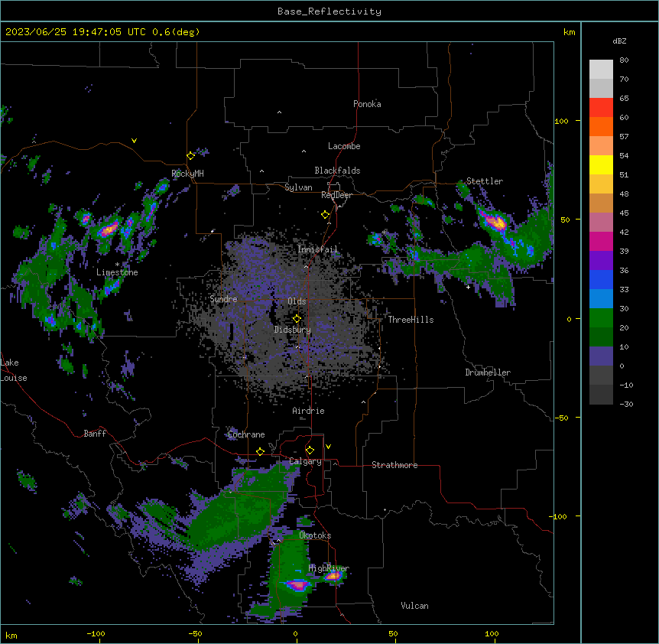Click the dBZ legend heading
Screen dimensions: 659x644
[619, 41]
